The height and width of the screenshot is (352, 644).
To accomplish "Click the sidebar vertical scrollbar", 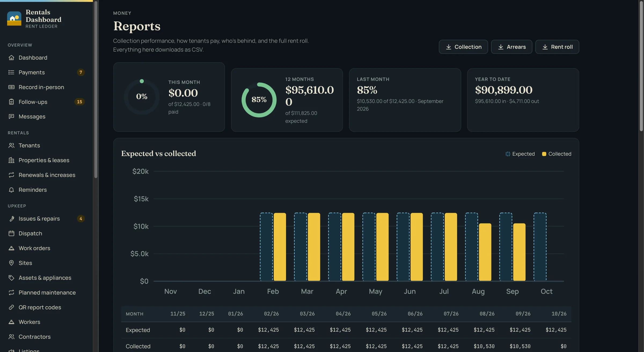I will pos(96,89).
